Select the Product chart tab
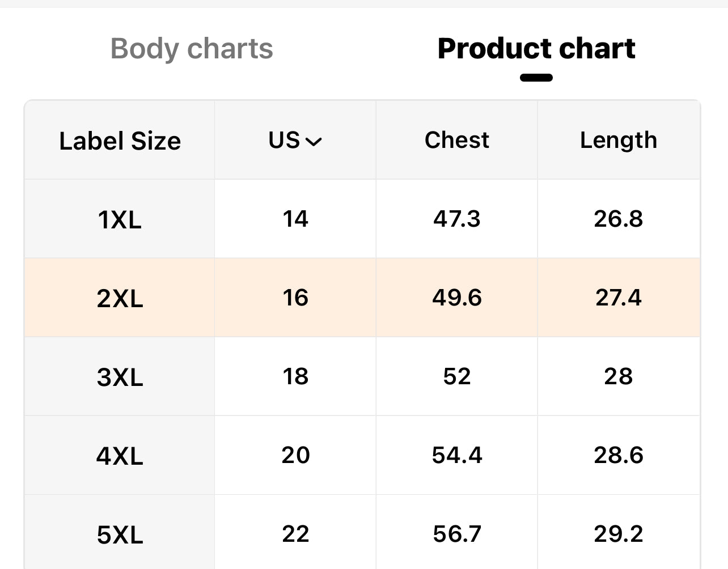 tap(536, 49)
